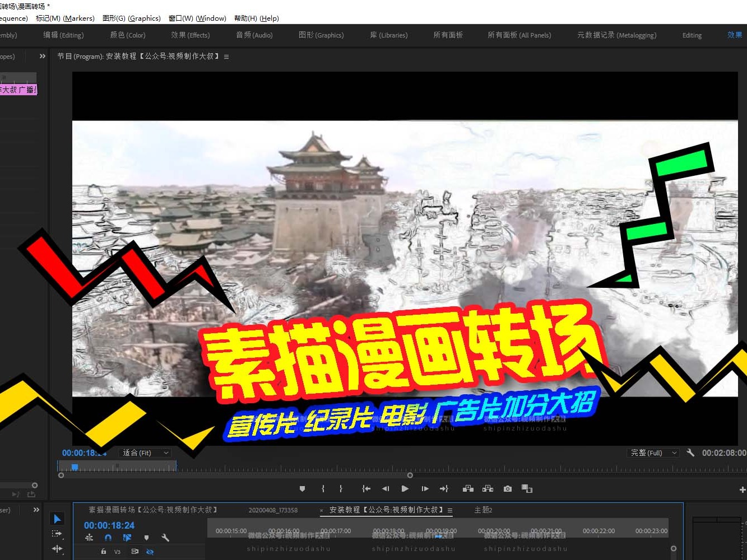The height and width of the screenshot is (560, 747).
Task: Click the Extract button
Action: click(488, 489)
